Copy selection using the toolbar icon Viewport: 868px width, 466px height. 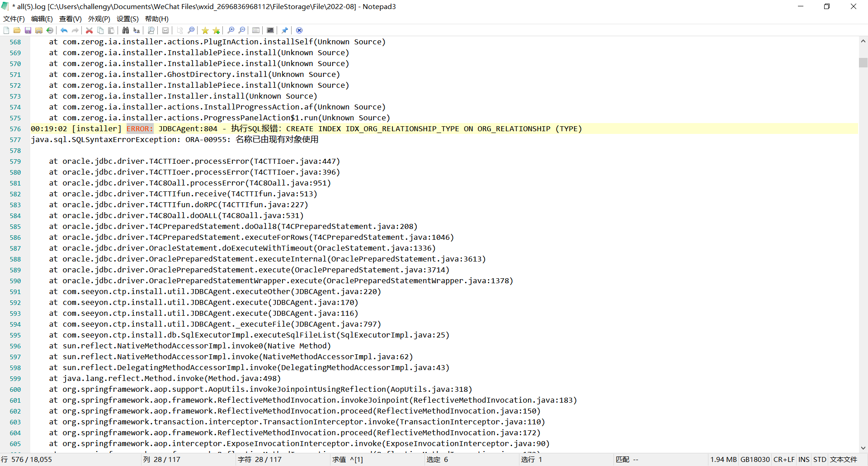point(100,30)
